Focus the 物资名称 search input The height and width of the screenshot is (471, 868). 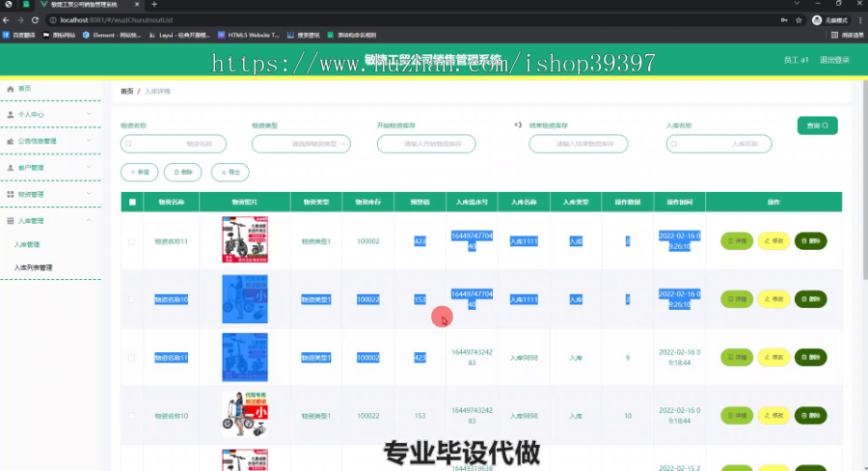click(174, 144)
